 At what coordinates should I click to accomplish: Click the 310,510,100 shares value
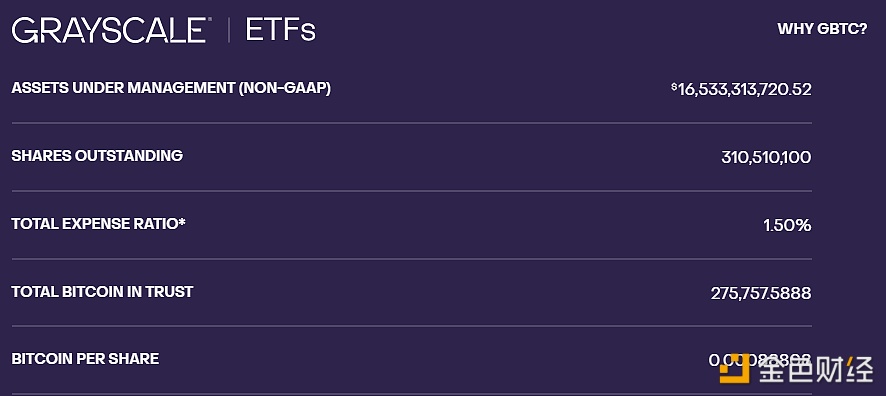pos(766,158)
